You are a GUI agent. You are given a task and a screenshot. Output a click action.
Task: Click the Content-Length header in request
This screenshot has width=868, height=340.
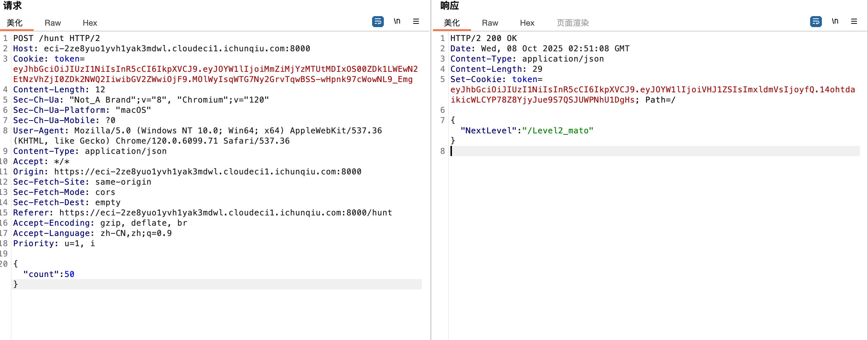pos(49,90)
